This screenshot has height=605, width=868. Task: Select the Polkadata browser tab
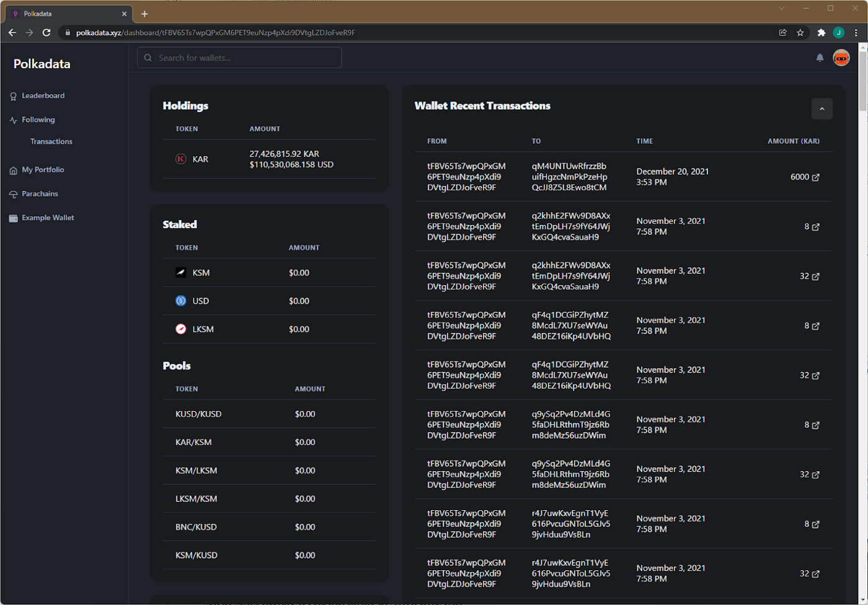coord(70,14)
